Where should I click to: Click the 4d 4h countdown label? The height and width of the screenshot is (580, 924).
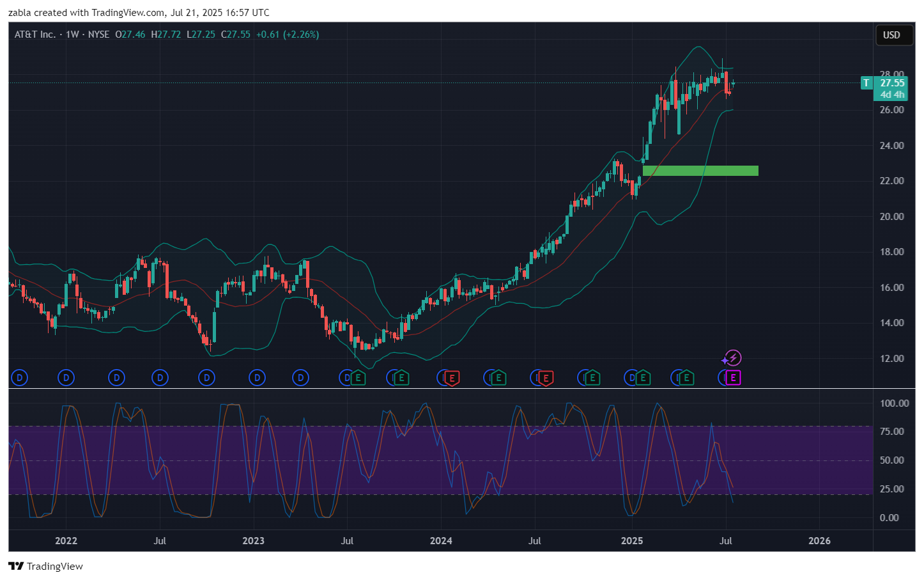892,95
